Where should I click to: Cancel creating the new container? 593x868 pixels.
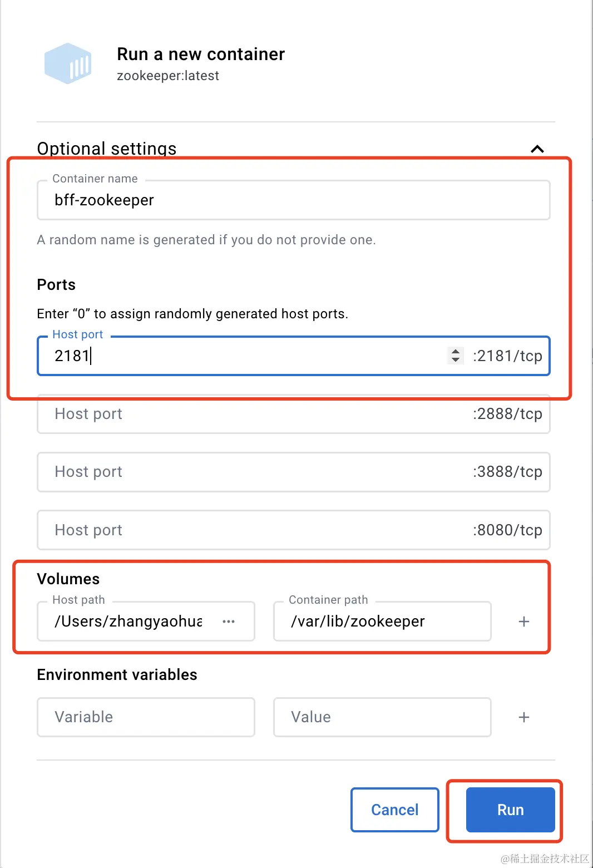(x=394, y=810)
